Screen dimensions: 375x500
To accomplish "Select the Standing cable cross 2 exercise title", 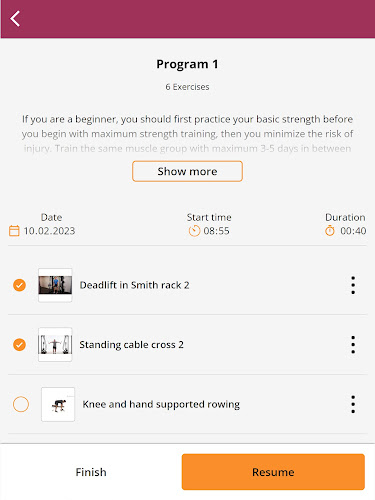I will 131,344.
